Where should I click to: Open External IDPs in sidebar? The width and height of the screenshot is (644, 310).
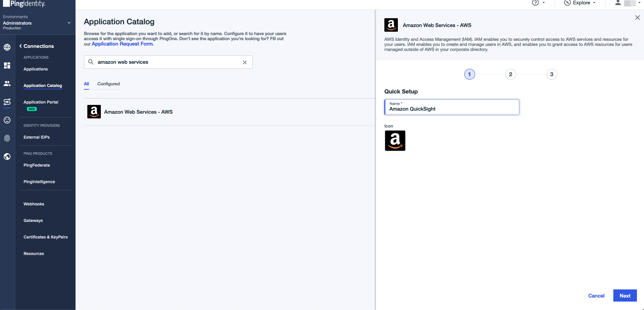(x=36, y=137)
